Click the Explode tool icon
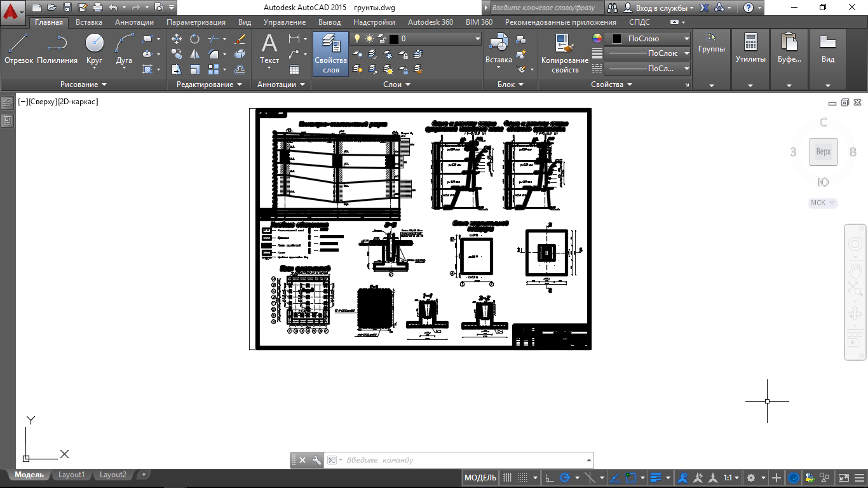The width and height of the screenshot is (868, 488). point(240,54)
